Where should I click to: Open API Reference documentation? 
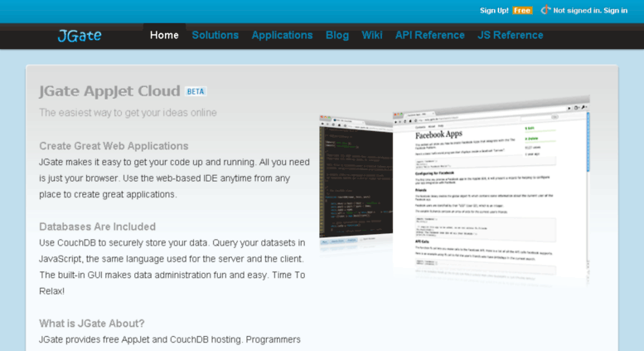point(430,36)
